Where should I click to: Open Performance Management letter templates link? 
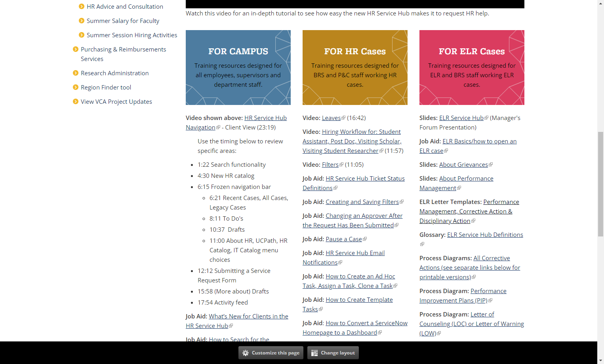click(x=469, y=212)
